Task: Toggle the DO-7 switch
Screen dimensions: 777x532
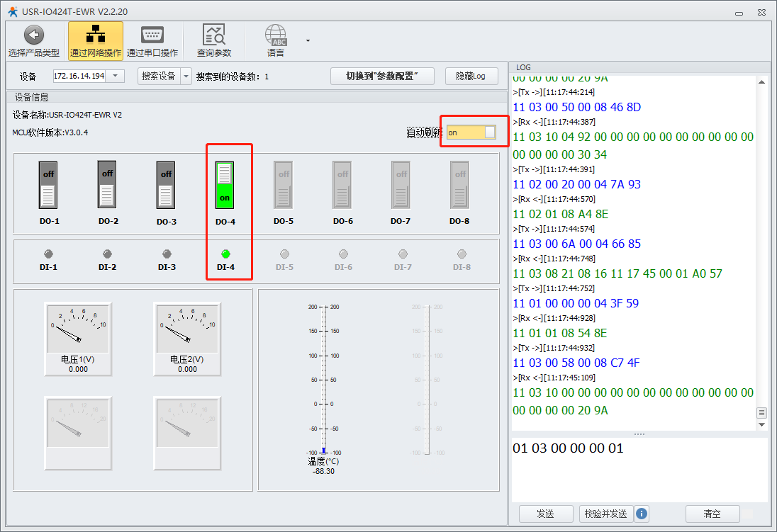Action: [401, 186]
